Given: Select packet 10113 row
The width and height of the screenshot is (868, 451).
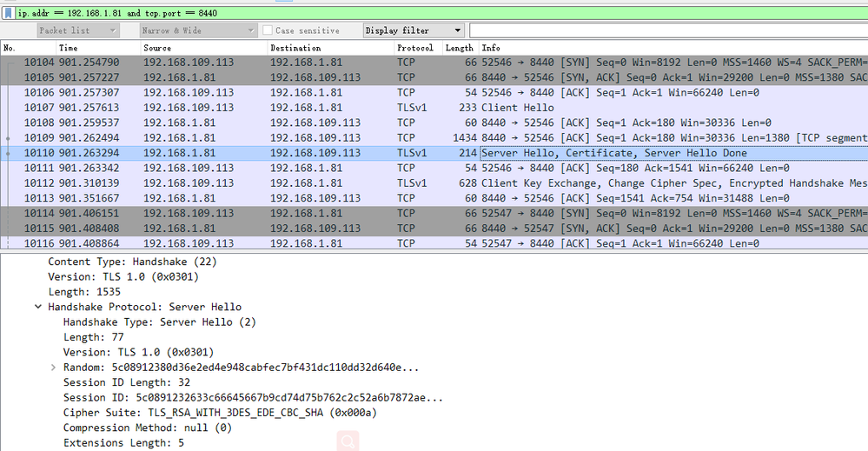Looking at the screenshot, I should (x=434, y=198).
